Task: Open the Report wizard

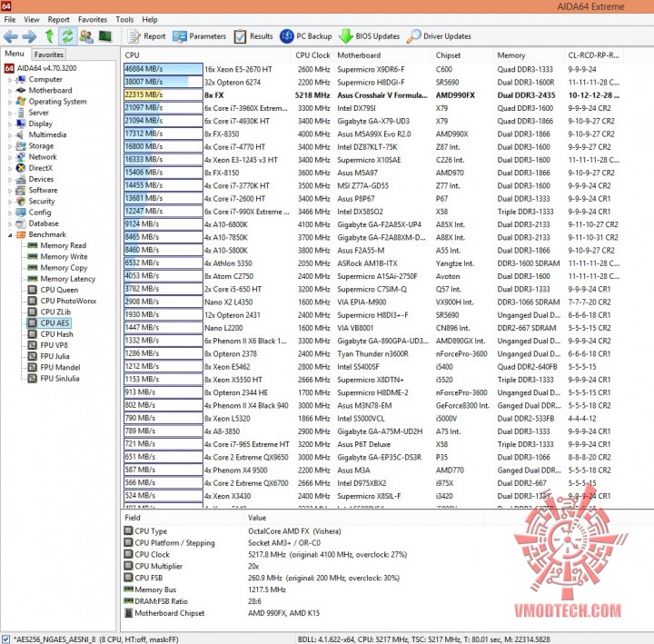Action: (x=146, y=36)
